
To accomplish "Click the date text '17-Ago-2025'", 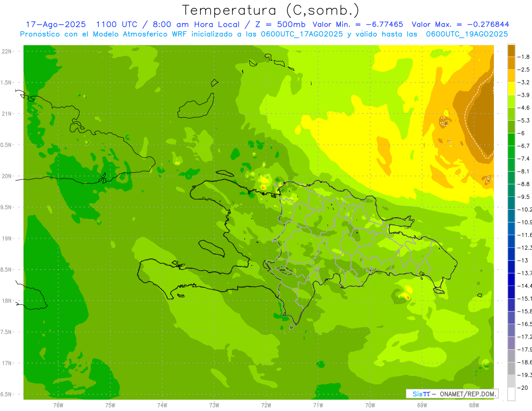I will click(x=55, y=24).
